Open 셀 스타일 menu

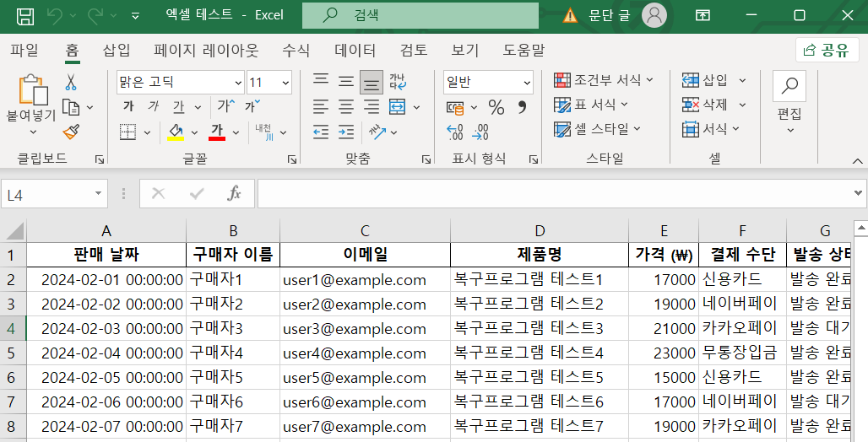(597, 129)
